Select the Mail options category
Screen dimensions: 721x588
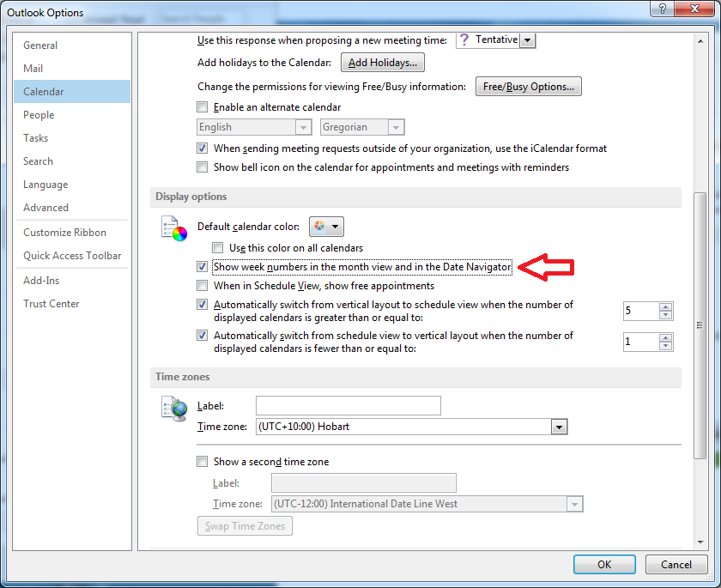[x=72, y=68]
